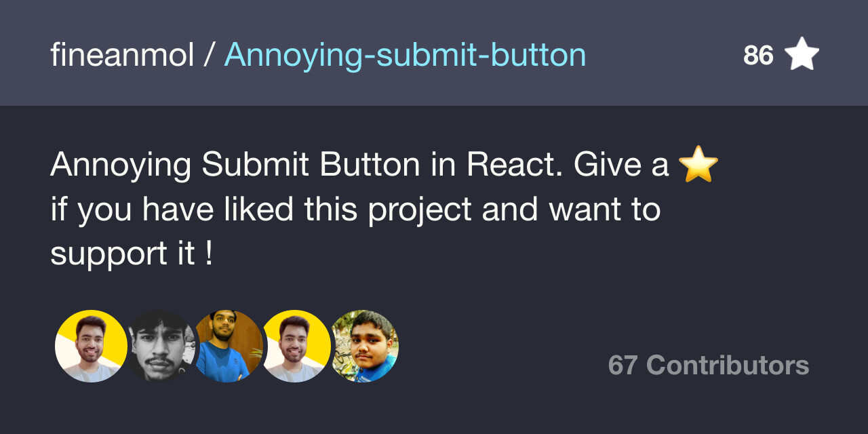View the 67 Contributors list

709,366
